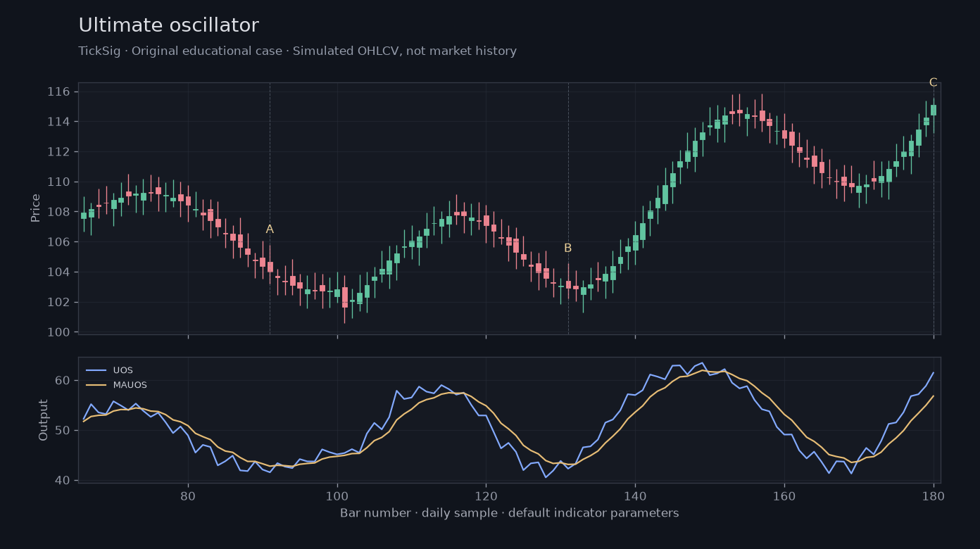980x549 pixels.
Task: Click the MAUOS legend entry
Action: pos(116,385)
